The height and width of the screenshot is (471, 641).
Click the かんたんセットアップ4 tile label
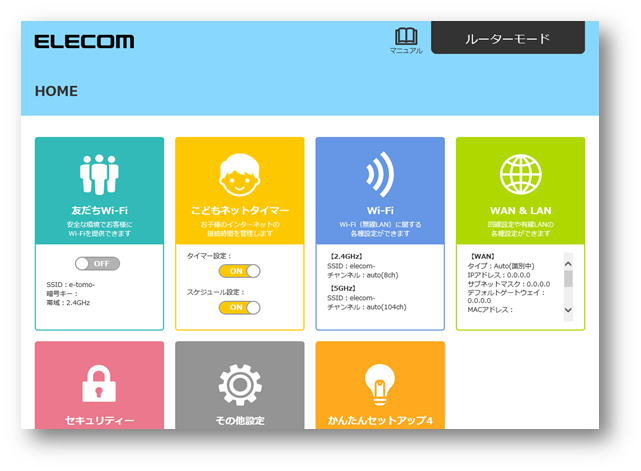pos(380,420)
